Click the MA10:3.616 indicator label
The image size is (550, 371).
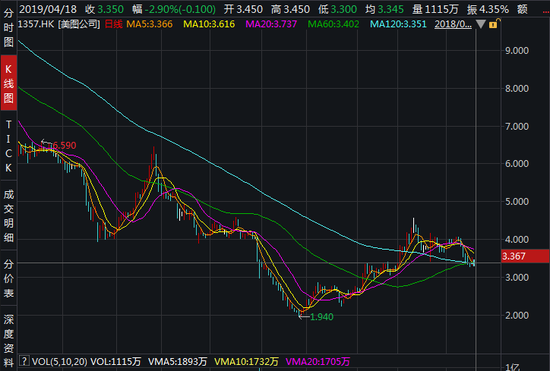pos(209,24)
